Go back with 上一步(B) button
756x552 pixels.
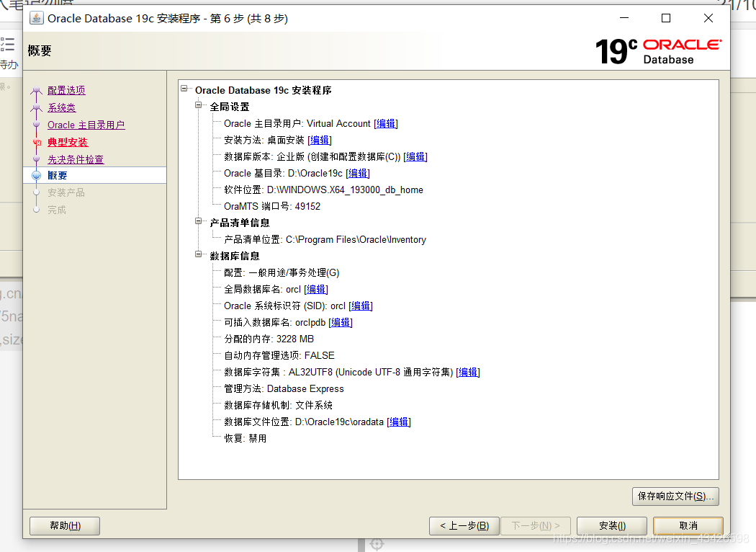(464, 526)
